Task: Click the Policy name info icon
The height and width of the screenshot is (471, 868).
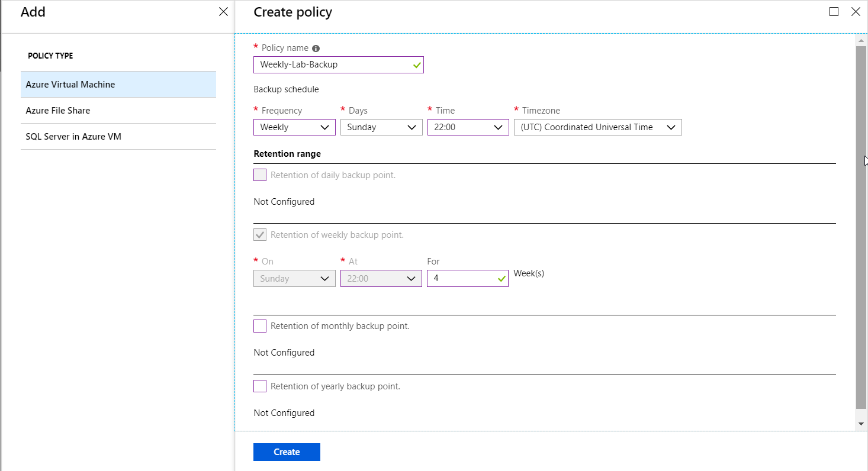Action: [316, 49]
